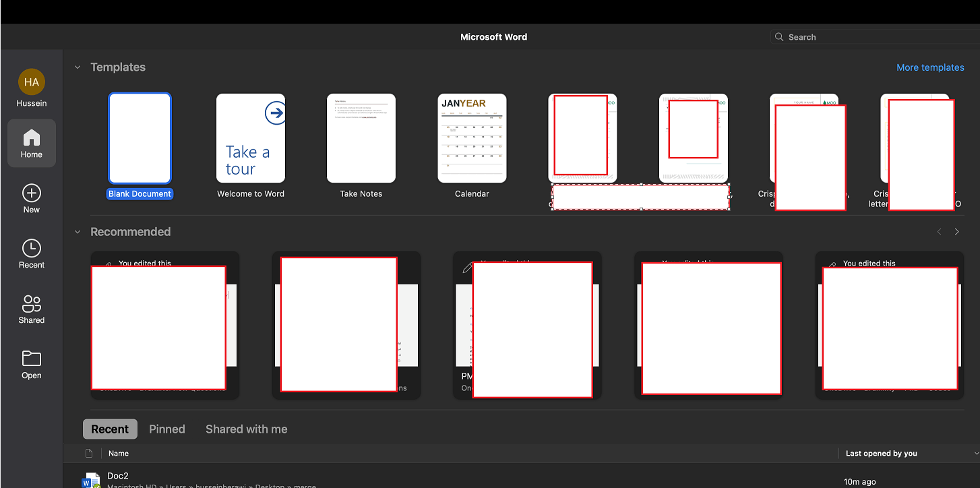
Task: Click the Blank Document label
Action: point(140,194)
